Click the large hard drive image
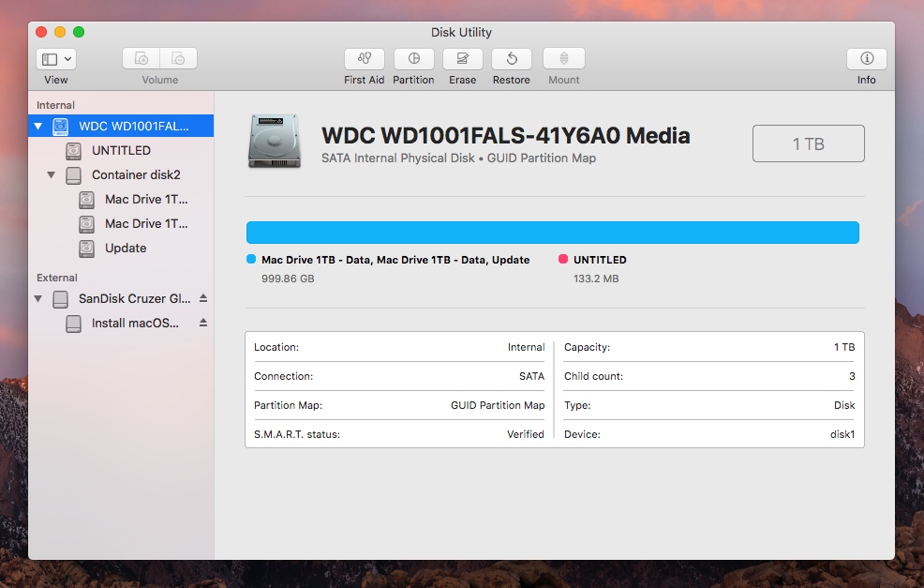Viewport: 924px width, 588px height. click(x=275, y=142)
